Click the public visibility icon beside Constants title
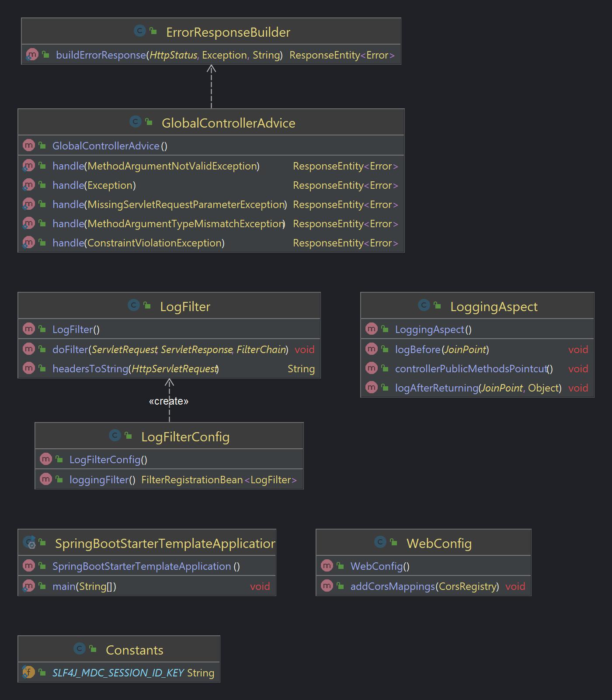Image resolution: width=612 pixels, height=700 pixels. (93, 649)
